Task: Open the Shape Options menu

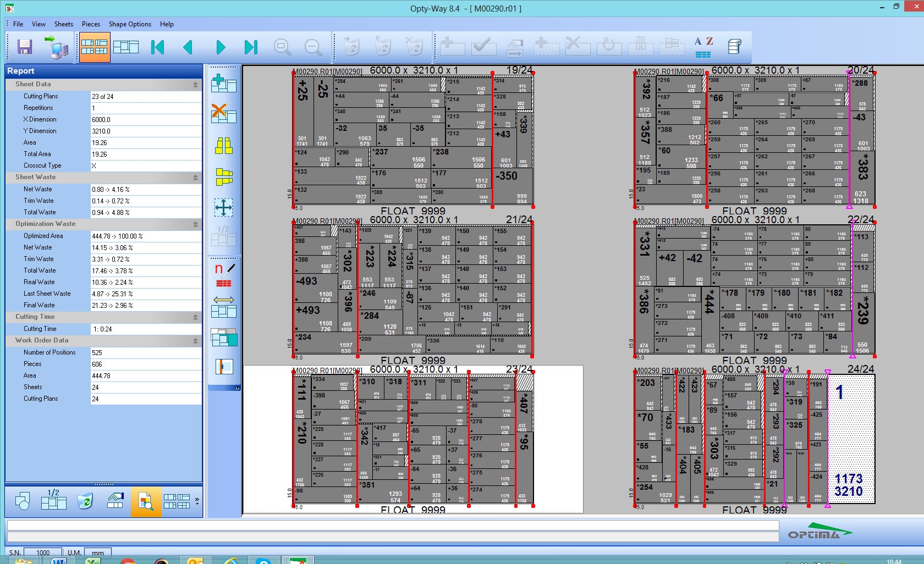Action: [x=130, y=24]
